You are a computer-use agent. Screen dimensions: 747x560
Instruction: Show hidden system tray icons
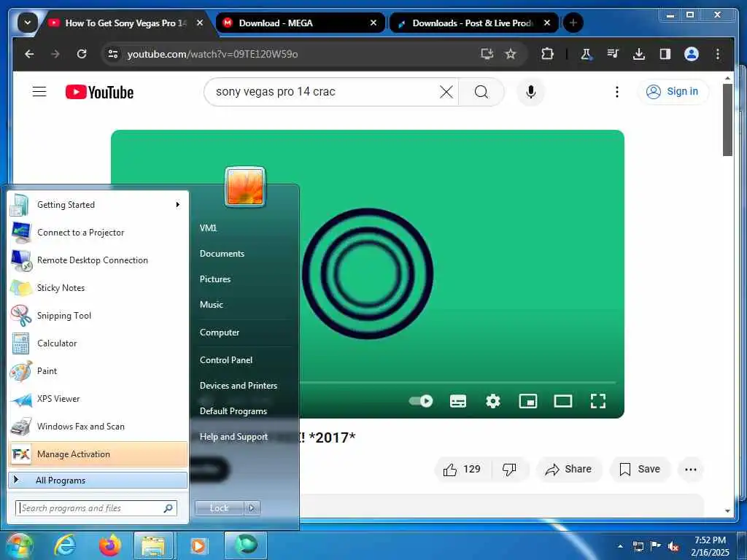(x=620, y=545)
